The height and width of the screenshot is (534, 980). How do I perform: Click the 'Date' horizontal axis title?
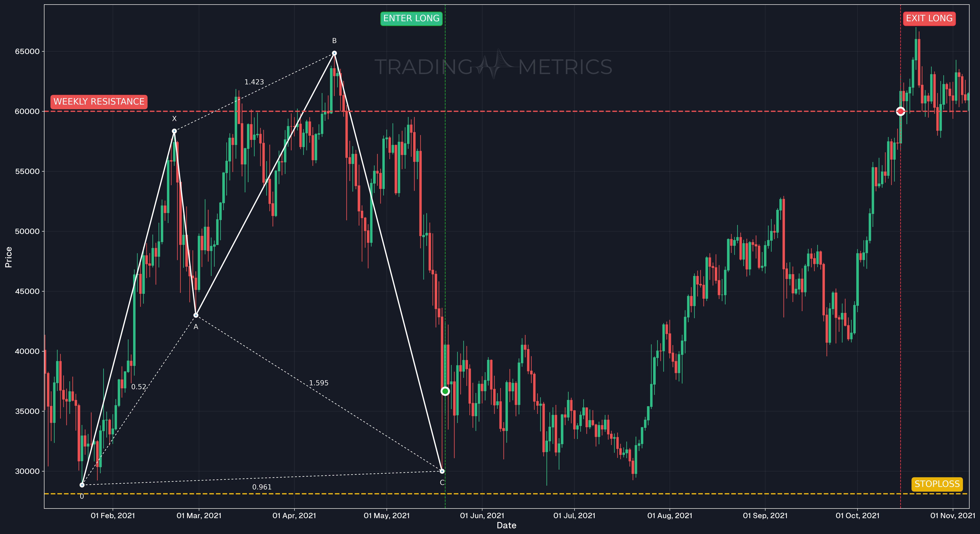[x=507, y=526]
